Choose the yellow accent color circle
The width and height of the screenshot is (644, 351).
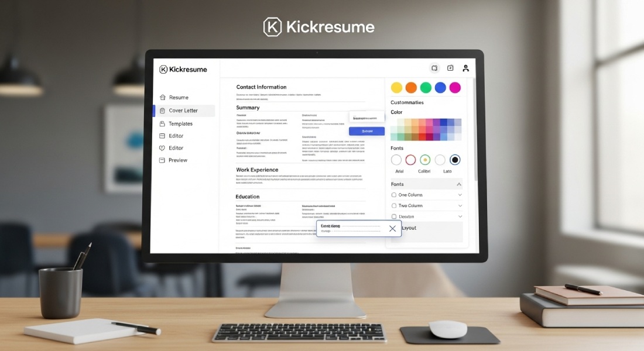[x=396, y=87]
